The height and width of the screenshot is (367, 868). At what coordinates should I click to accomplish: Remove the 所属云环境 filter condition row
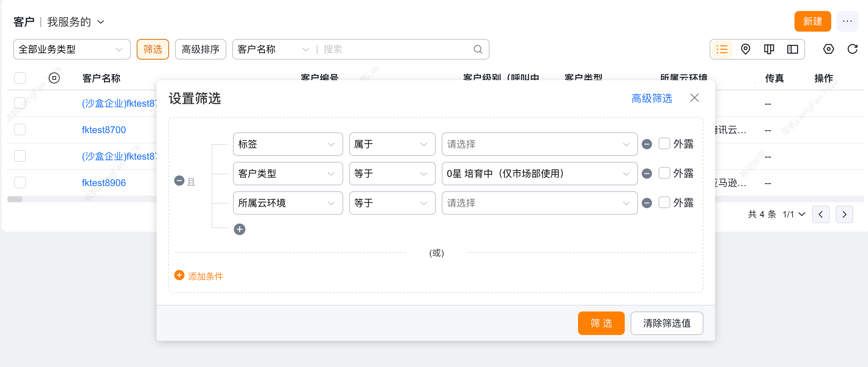[647, 203]
